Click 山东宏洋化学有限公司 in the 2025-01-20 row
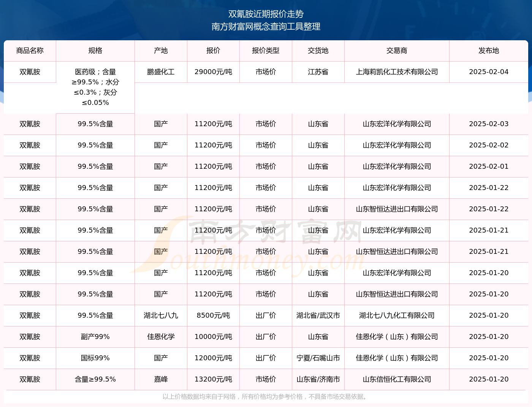The image size is (532, 407). pos(397,273)
